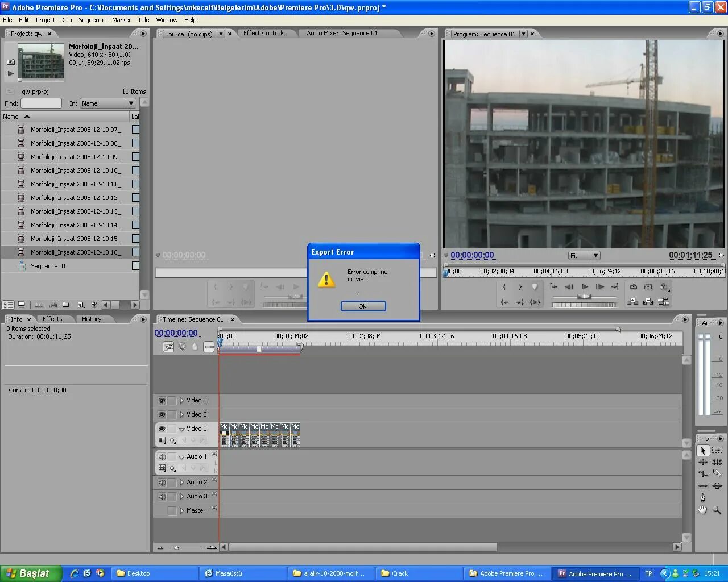This screenshot has height=582, width=728.
Task: Click OK in Export Error dialog
Action: click(363, 306)
